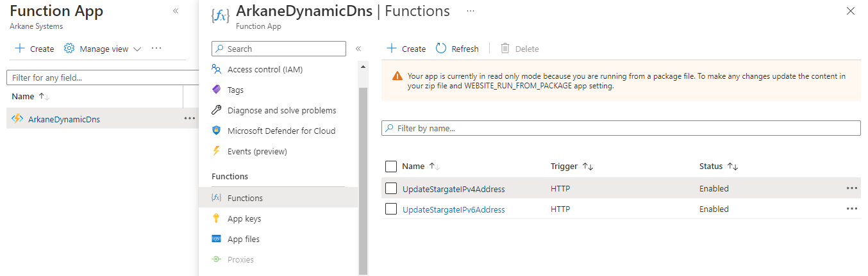Open more options ellipsis beside Manage view

[x=156, y=49]
